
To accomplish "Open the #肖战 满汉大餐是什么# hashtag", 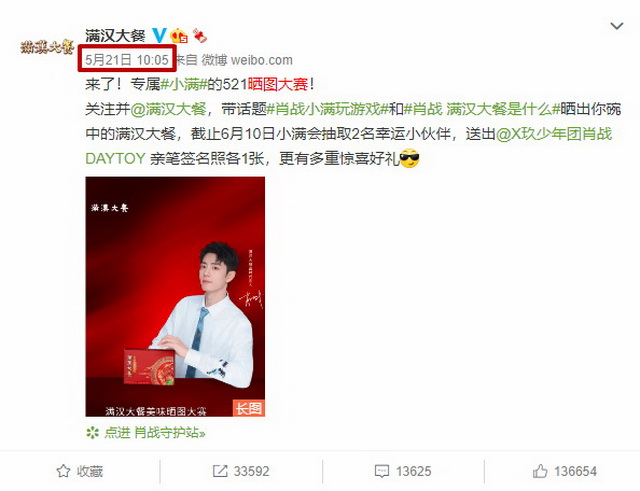I will [482, 109].
